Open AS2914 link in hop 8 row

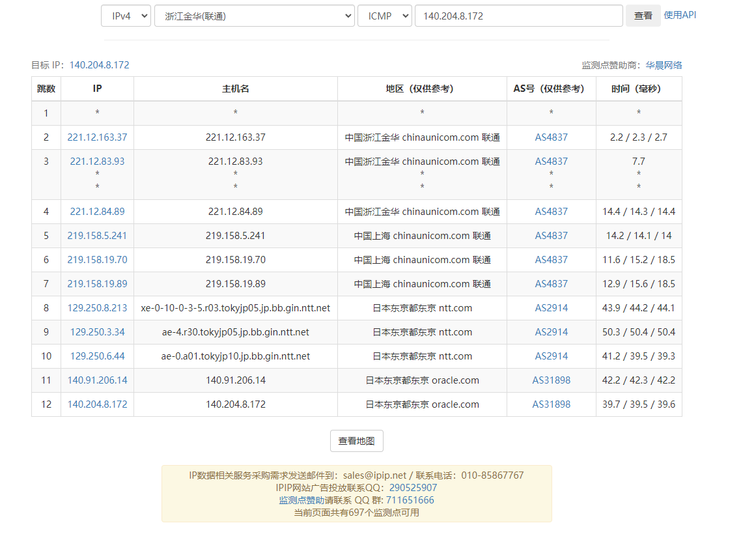point(551,308)
